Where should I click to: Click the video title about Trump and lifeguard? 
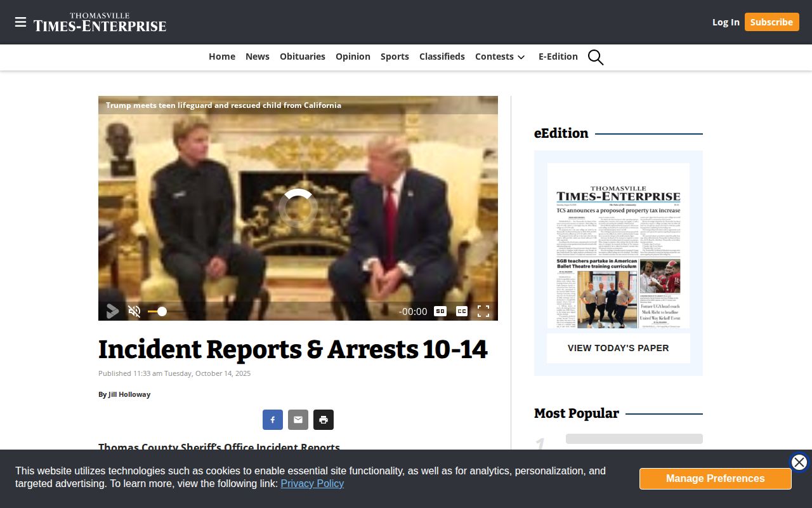click(x=223, y=105)
